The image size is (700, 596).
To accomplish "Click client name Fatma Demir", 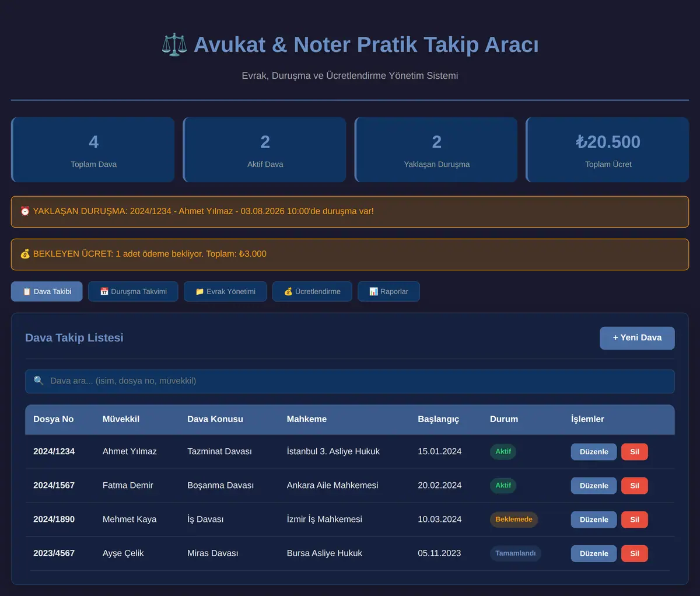I will click(x=128, y=485).
